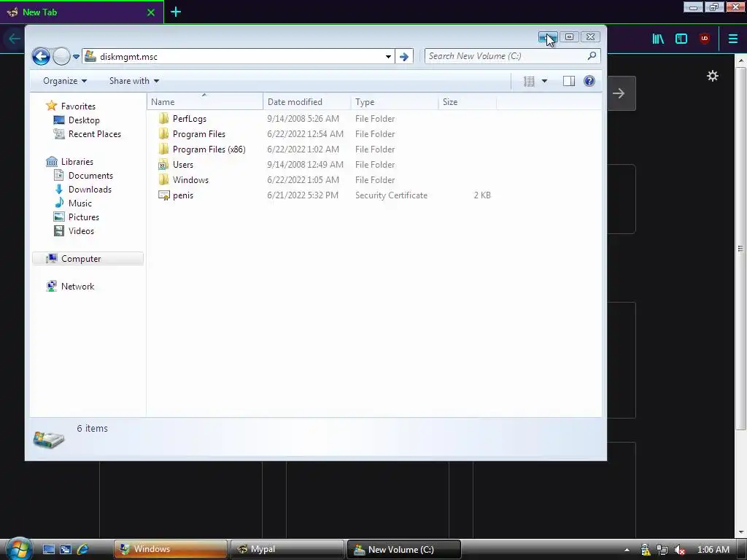Screen dimensions: 747x560
Task: Click the search arrow button in Mypal page
Action: (x=619, y=93)
